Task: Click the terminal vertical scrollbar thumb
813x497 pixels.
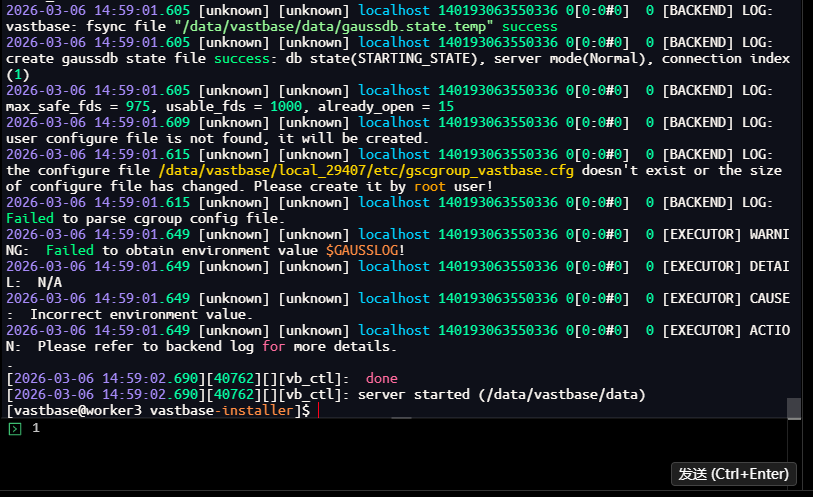Action: (x=793, y=408)
